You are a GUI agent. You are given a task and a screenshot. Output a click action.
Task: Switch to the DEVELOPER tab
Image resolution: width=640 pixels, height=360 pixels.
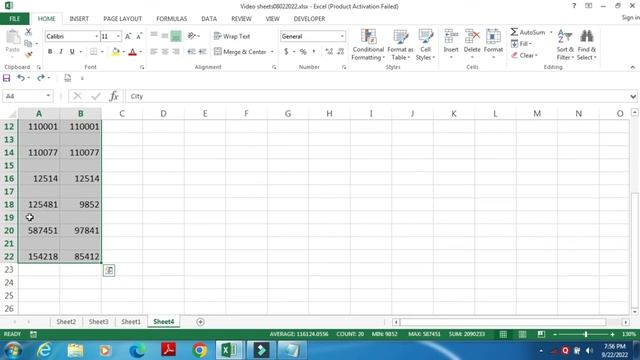coord(309,19)
